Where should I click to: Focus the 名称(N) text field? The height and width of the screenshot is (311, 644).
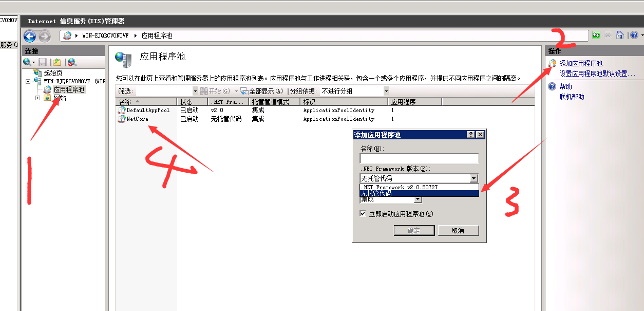tap(419, 158)
